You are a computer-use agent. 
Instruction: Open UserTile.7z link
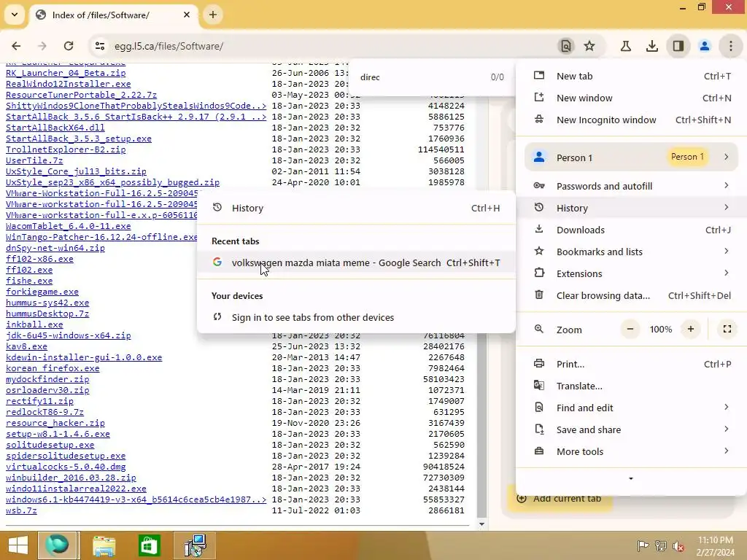click(34, 160)
